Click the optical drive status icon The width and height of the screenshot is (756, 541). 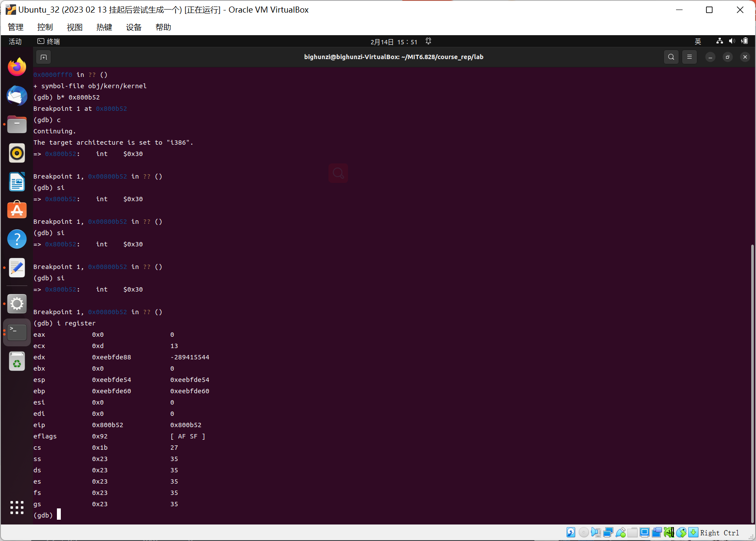point(584,532)
